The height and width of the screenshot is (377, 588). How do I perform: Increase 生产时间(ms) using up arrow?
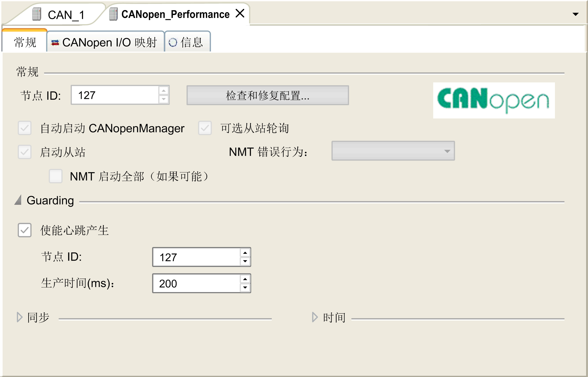coord(245,279)
